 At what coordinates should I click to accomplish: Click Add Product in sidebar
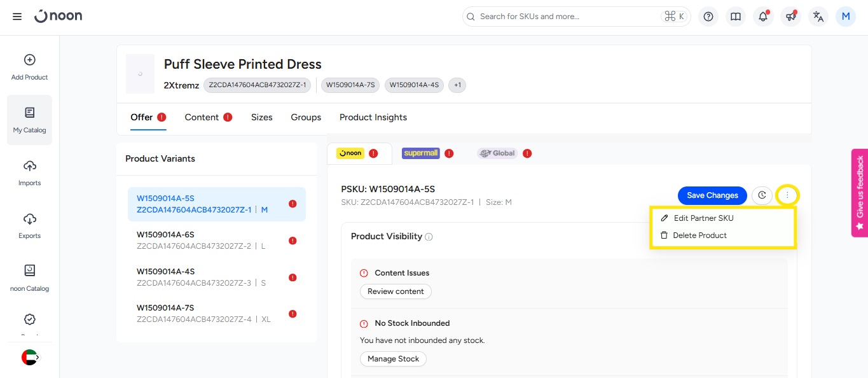pyautogui.click(x=29, y=67)
